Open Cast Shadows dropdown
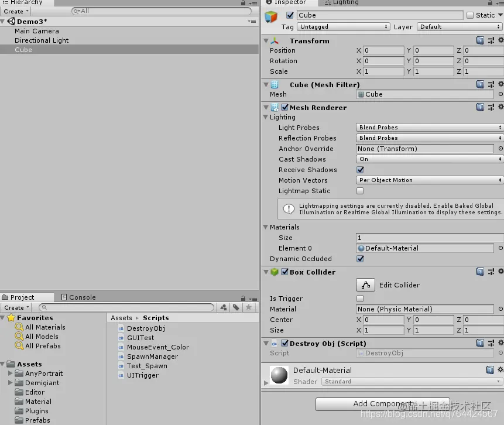The width and height of the screenshot is (504, 425). [430, 159]
